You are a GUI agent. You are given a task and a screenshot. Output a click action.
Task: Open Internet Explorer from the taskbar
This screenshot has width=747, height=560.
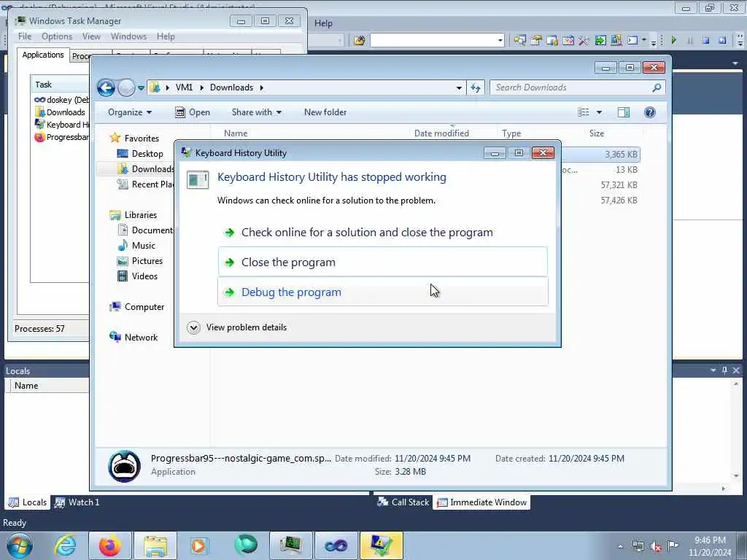coord(65,545)
